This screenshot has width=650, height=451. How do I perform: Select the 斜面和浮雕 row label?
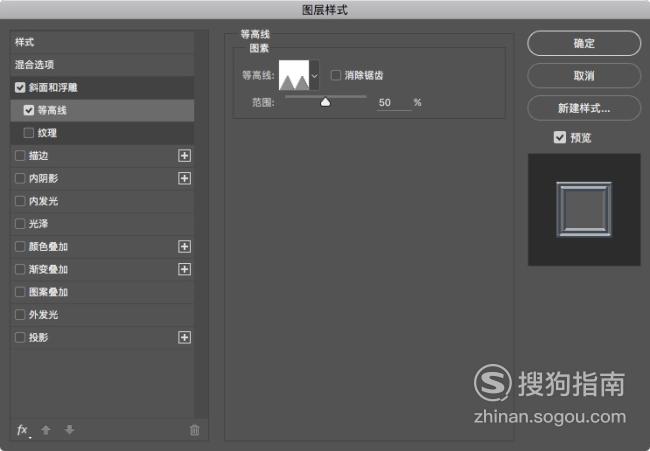(x=53, y=87)
